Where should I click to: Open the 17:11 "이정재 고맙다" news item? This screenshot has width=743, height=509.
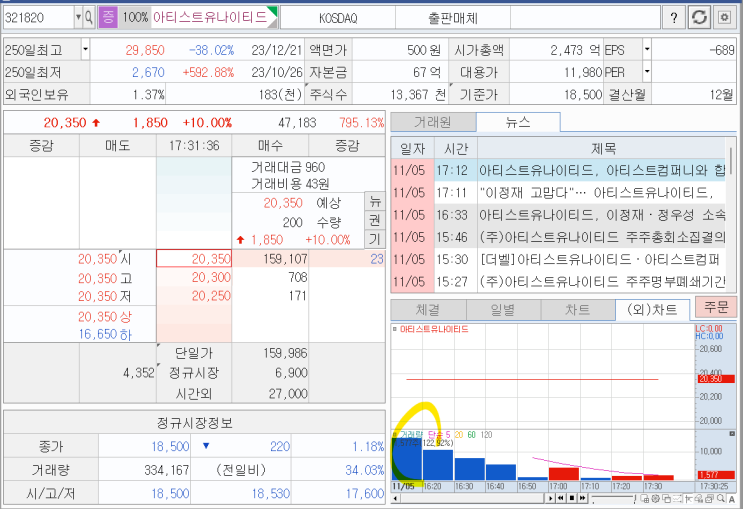tap(559, 192)
